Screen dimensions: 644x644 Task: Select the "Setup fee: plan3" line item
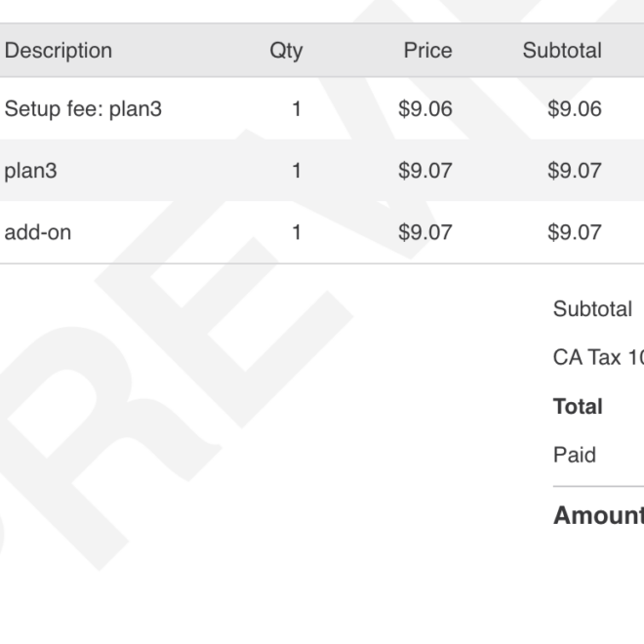coord(83,109)
